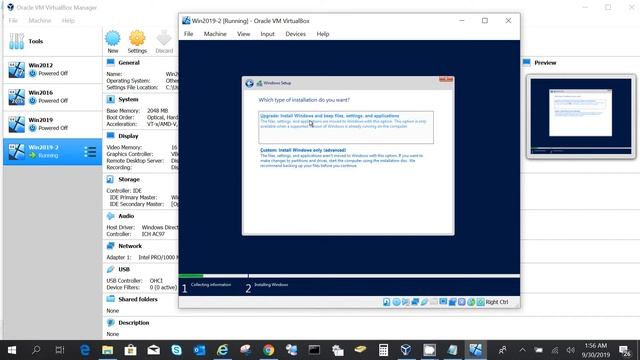
Task: Collapse the Display section in Manager details
Action: 128,136
